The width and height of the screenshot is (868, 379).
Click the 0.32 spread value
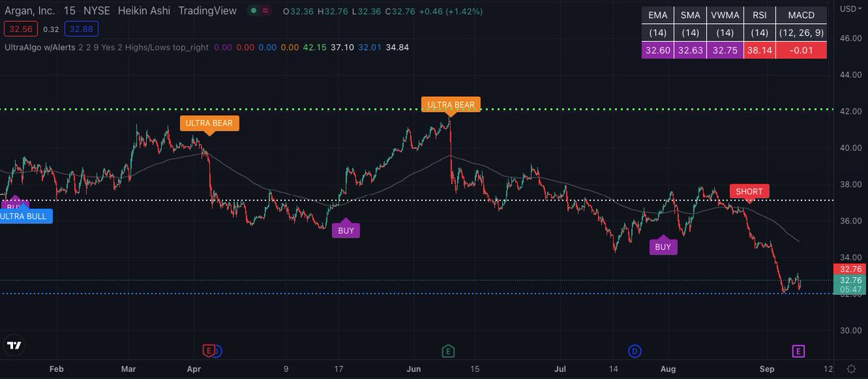coord(51,29)
